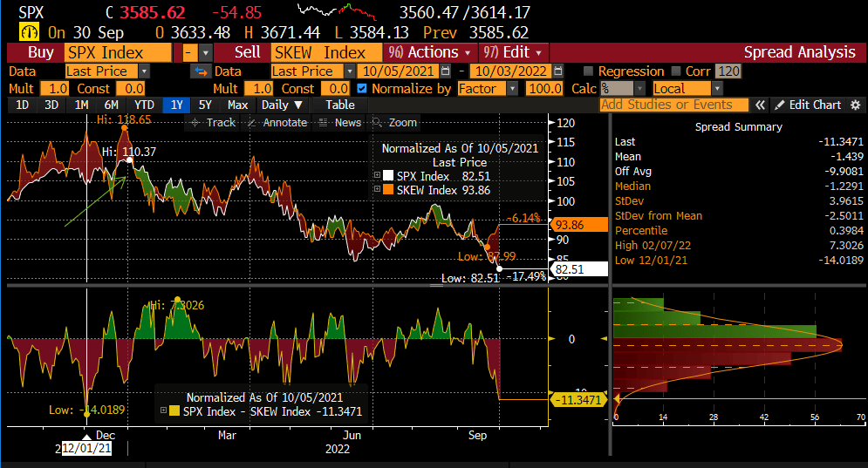Swap buy and sell securities with the arrows icon

tap(201, 71)
